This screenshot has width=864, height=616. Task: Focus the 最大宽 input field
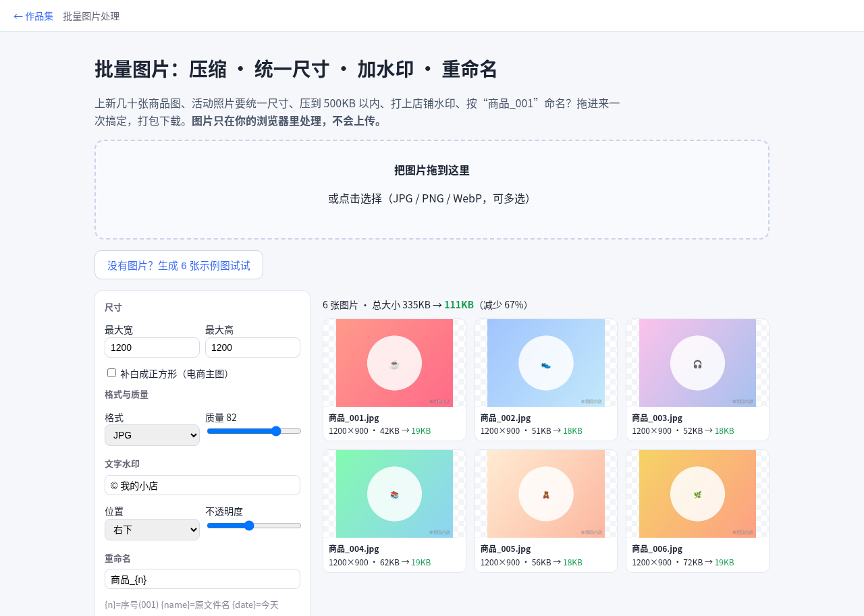tap(152, 347)
